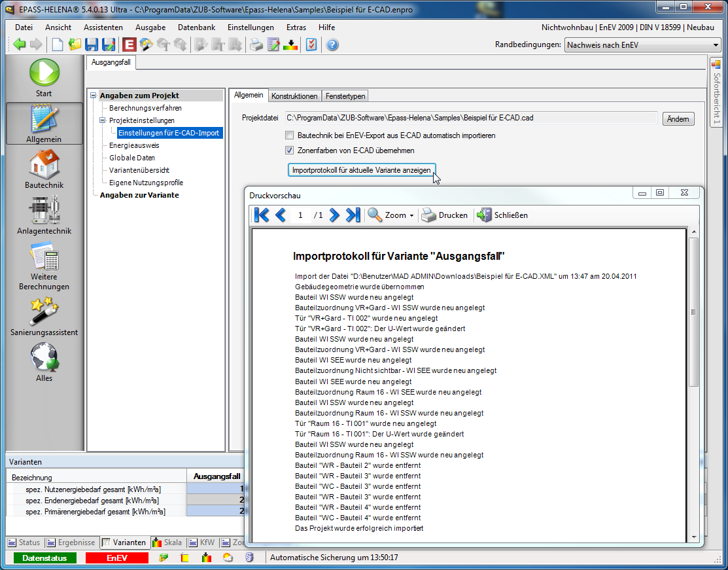Click the yellow square status bar icon

click(x=185, y=558)
